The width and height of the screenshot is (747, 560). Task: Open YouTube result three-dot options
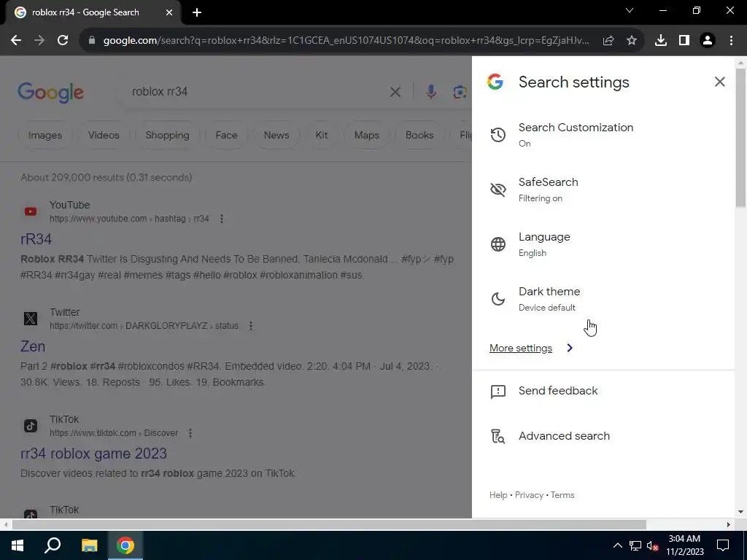click(x=222, y=219)
